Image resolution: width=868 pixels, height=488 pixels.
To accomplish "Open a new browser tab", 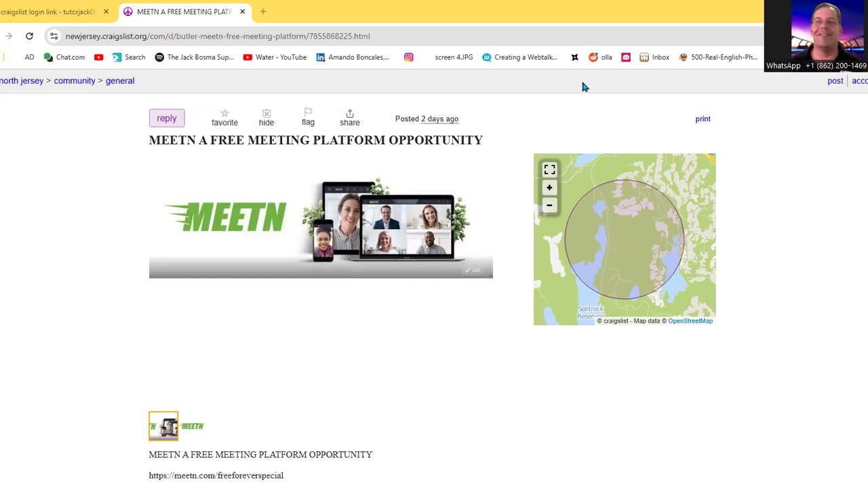I will (x=263, y=12).
